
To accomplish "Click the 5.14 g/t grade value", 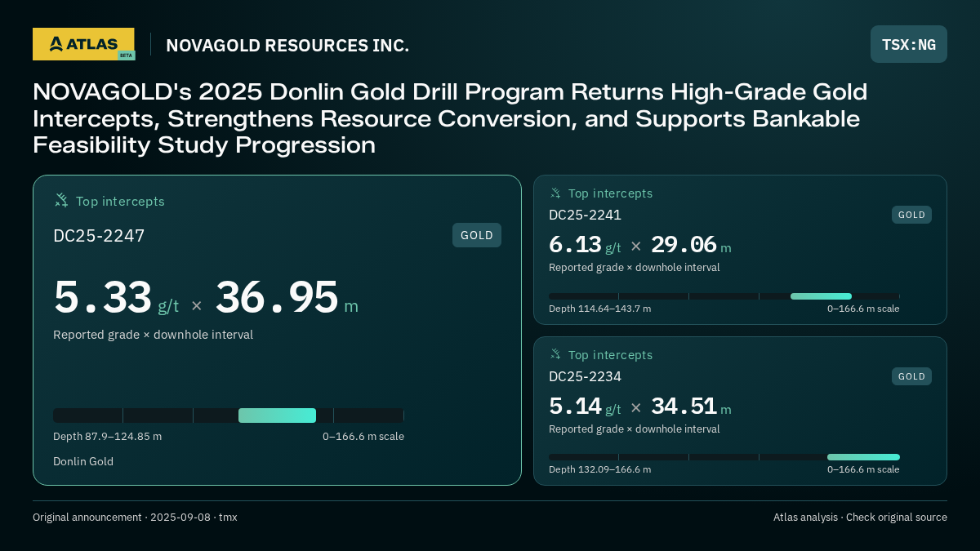I will click(585, 407).
